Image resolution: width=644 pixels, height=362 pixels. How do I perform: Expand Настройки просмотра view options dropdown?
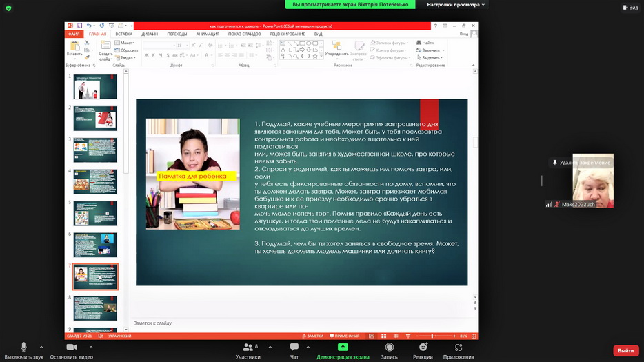(456, 4)
